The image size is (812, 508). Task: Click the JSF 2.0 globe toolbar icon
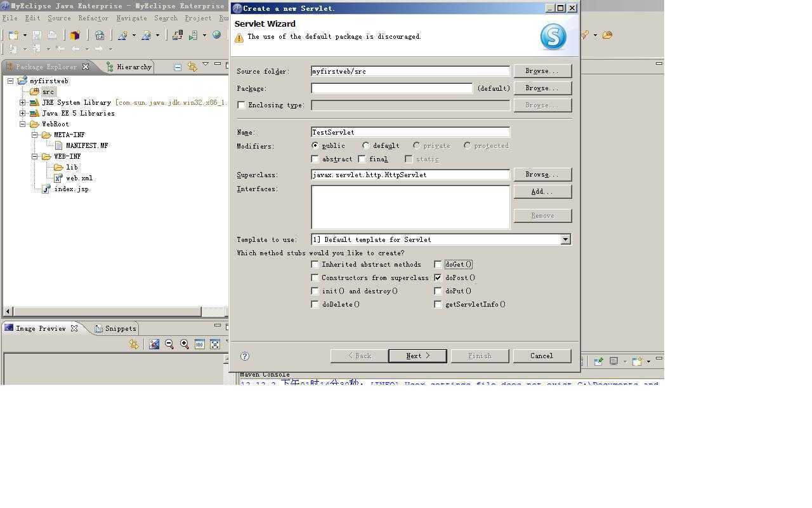(100, 35)
